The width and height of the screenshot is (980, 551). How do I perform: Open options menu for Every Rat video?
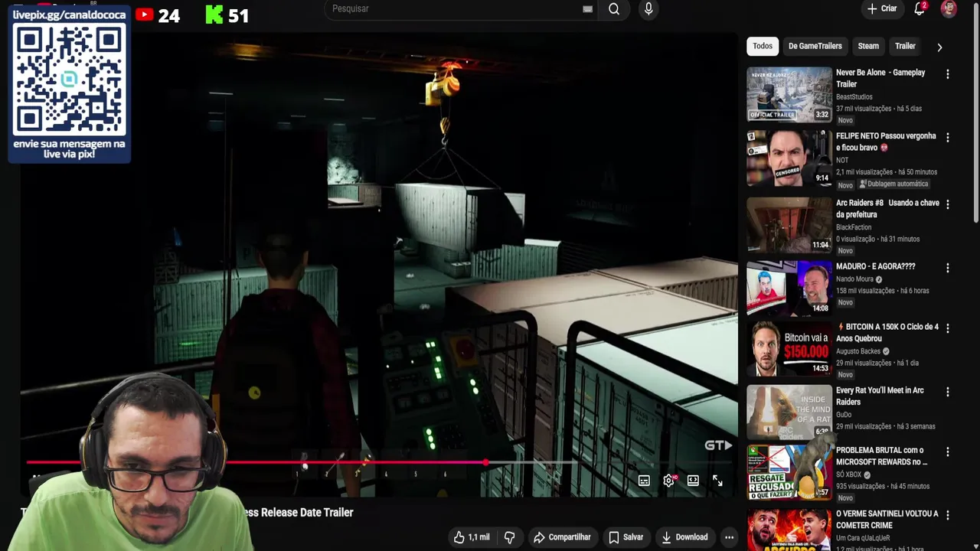pos(948,392)
